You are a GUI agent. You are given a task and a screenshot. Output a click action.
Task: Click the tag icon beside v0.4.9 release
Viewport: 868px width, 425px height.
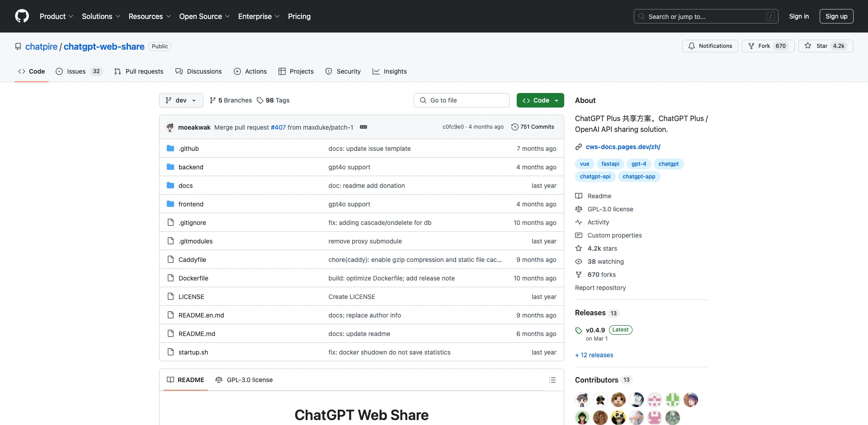pyautogui.click(x=579, y=331)
